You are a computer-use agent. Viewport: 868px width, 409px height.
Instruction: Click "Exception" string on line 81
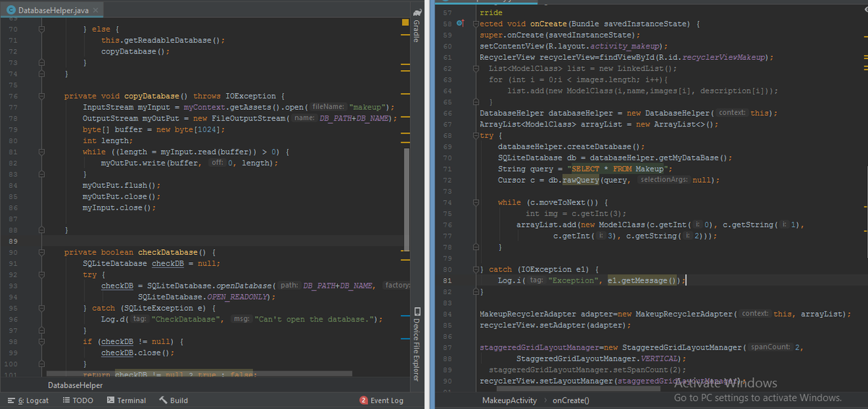tap(574, 280)
